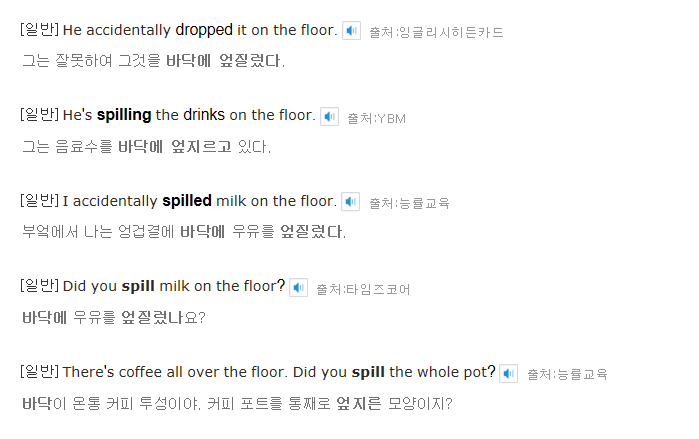Click bold "spill" in "Did you spill milk"

[138, 286]
